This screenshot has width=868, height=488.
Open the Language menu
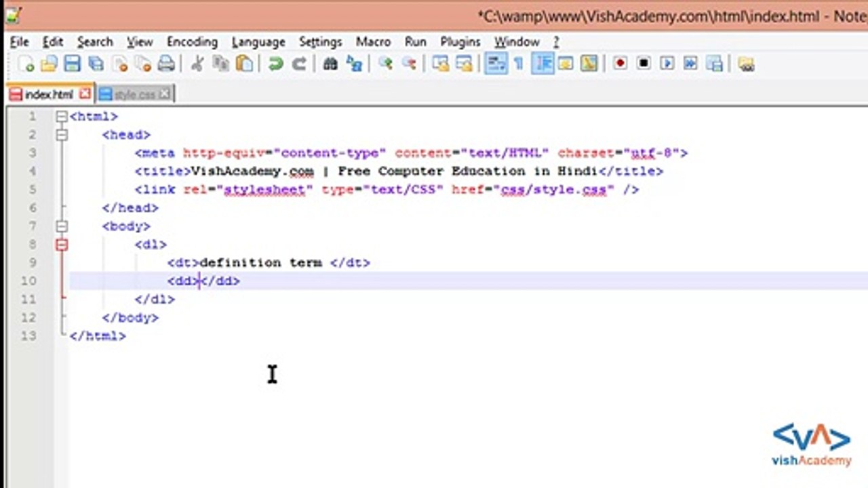(258, 42)
